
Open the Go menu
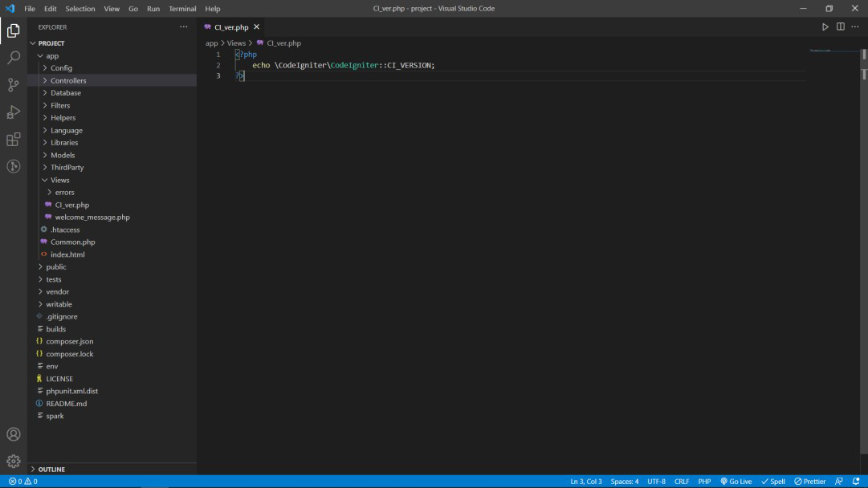coord(133,8)
